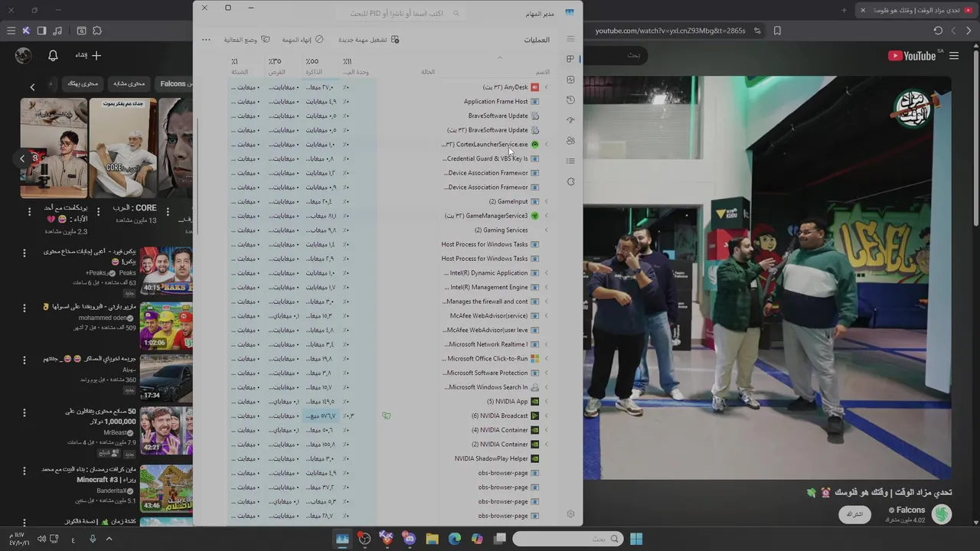Click the browser address bar URL
Viewport: 980px width, 551px height.
(x=671, y=31)
